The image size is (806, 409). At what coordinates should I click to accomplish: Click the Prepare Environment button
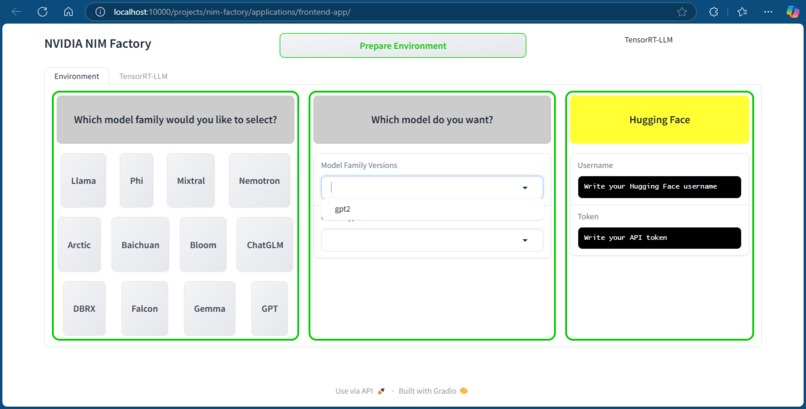(403, 46)
